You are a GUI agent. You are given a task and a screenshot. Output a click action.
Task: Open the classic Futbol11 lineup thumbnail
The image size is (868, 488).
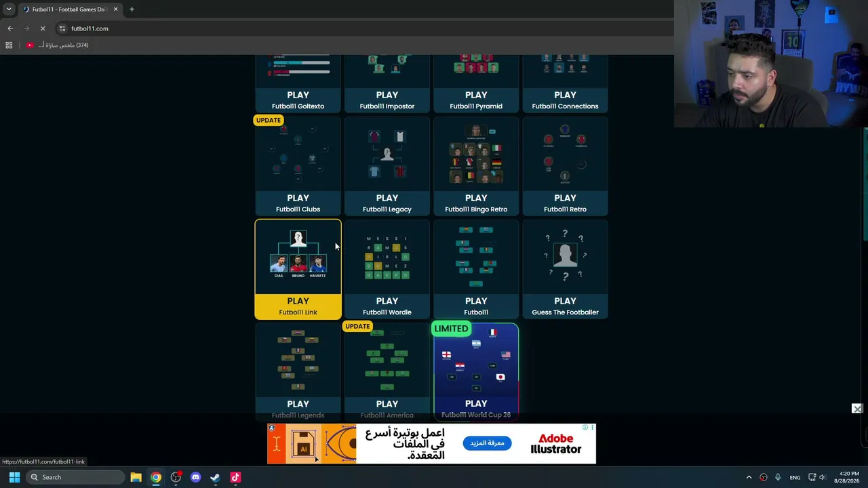click(476, 257)
